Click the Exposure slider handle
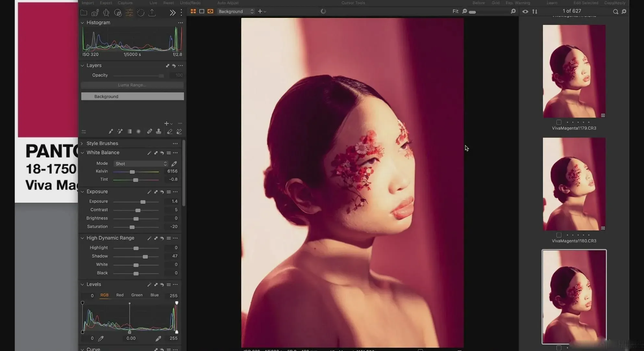 143,202
